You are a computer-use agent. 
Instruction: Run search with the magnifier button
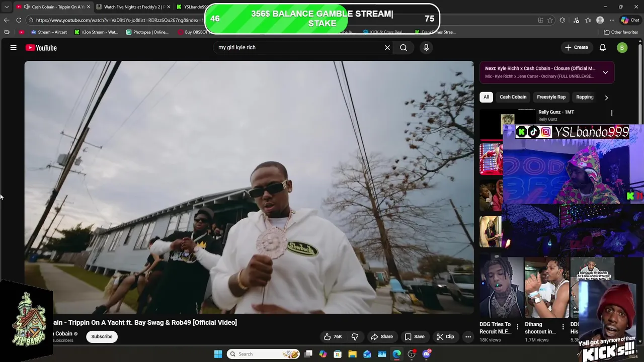pyautogui.click(x=404, y=47)
